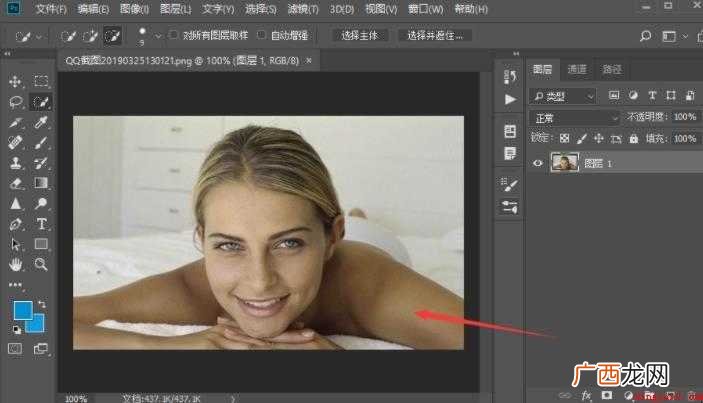703x403 pixels.
Task: Select the Move tool
Action: (15, 82)
